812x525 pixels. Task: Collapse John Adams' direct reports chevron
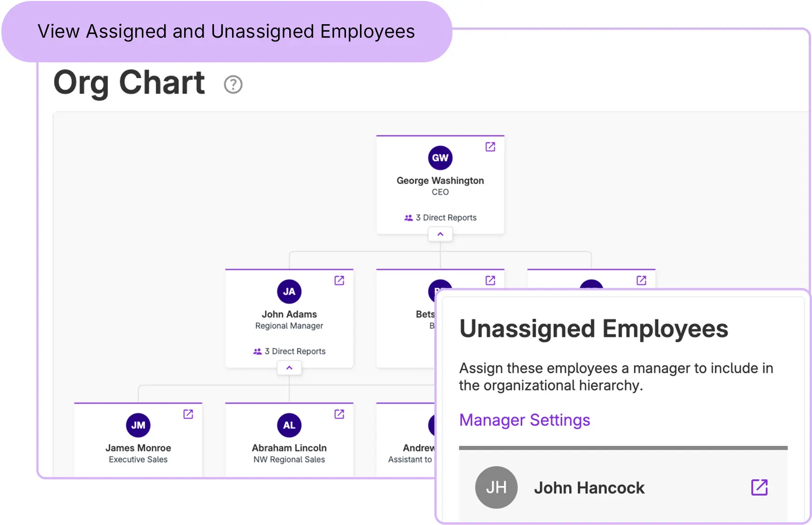tap(289, 368)
